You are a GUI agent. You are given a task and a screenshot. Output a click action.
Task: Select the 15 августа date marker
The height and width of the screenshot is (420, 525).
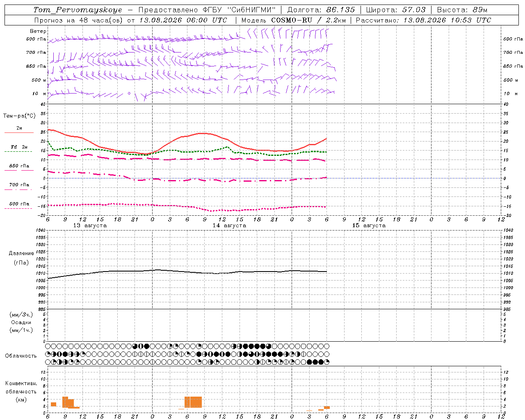pos(369,226)
